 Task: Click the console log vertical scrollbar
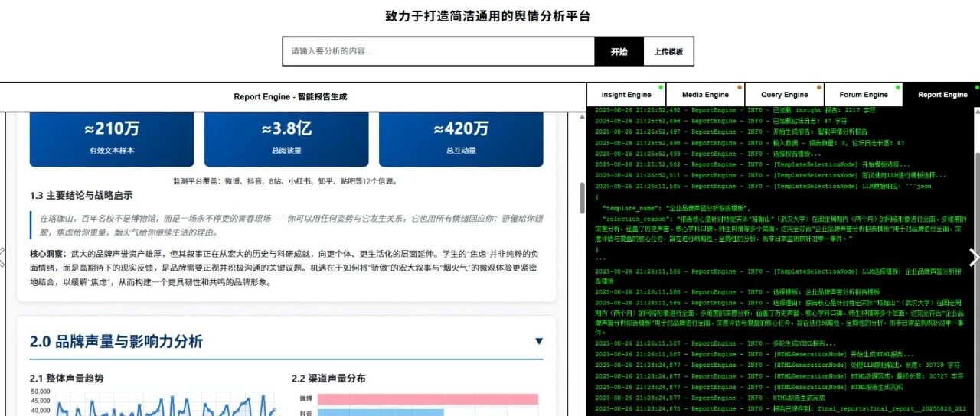976,261
